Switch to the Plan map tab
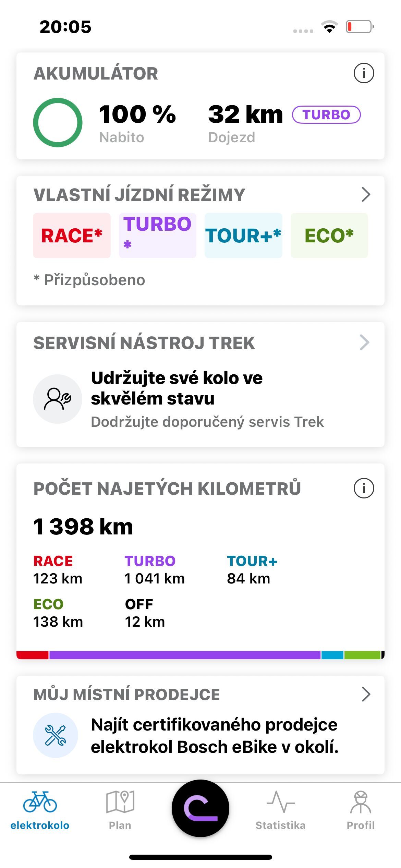 click(x=120, y=810)
